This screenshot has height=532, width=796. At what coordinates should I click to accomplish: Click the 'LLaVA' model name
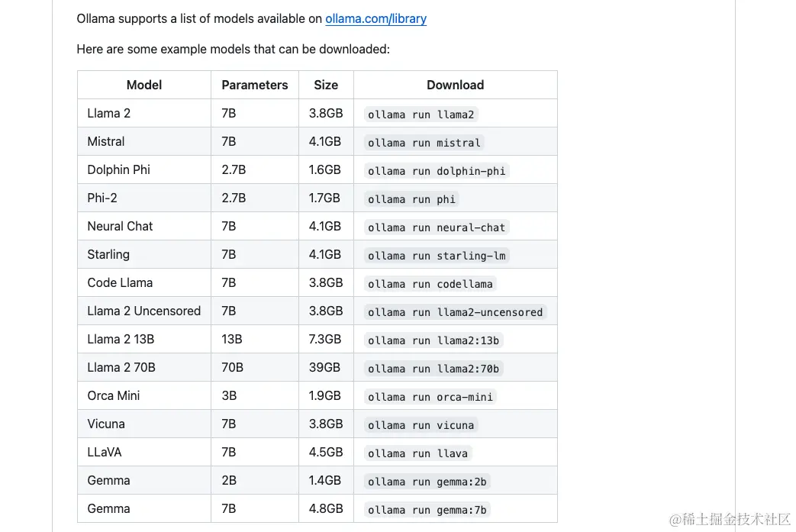pos(105,453)
